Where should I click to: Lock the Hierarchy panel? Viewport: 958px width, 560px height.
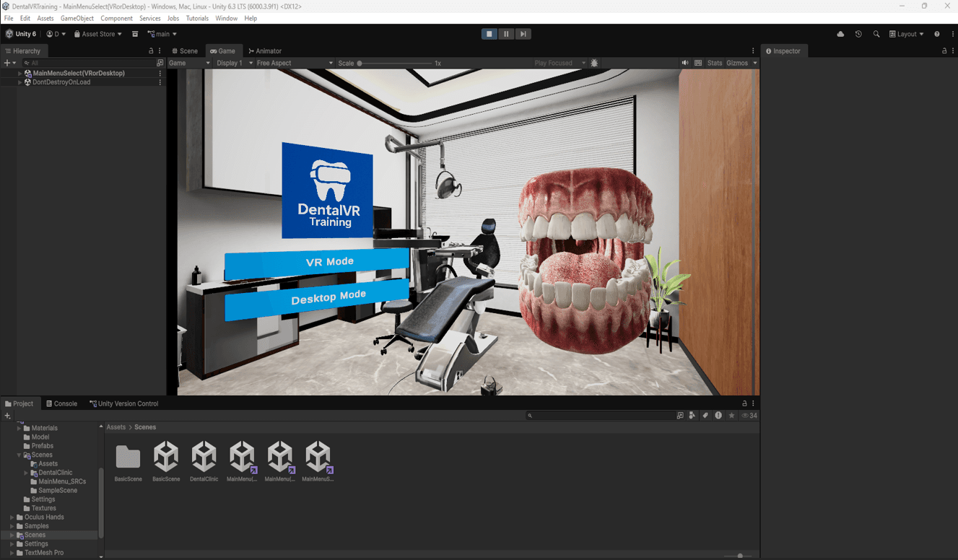151,51
